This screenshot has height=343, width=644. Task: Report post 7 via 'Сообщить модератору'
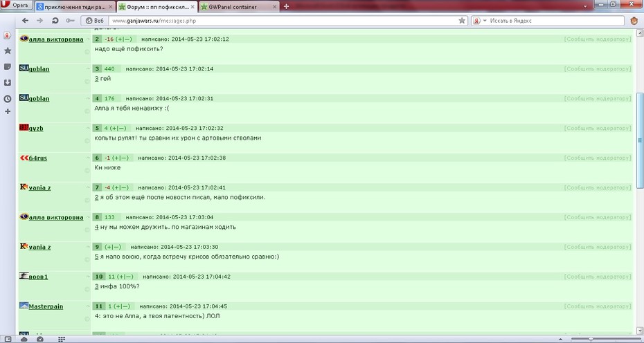click(598, 187)
